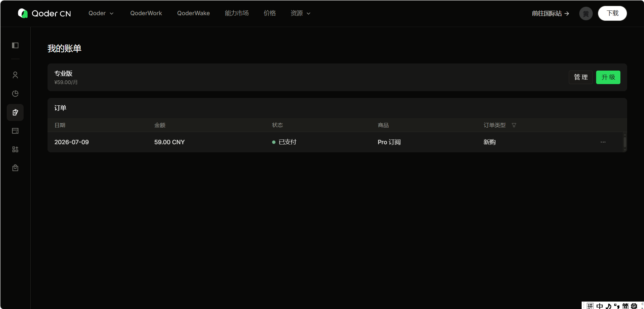Open the shopping bag sidebar icon
The width and height of the screenshot is (644, 309).
coord(15,168)
